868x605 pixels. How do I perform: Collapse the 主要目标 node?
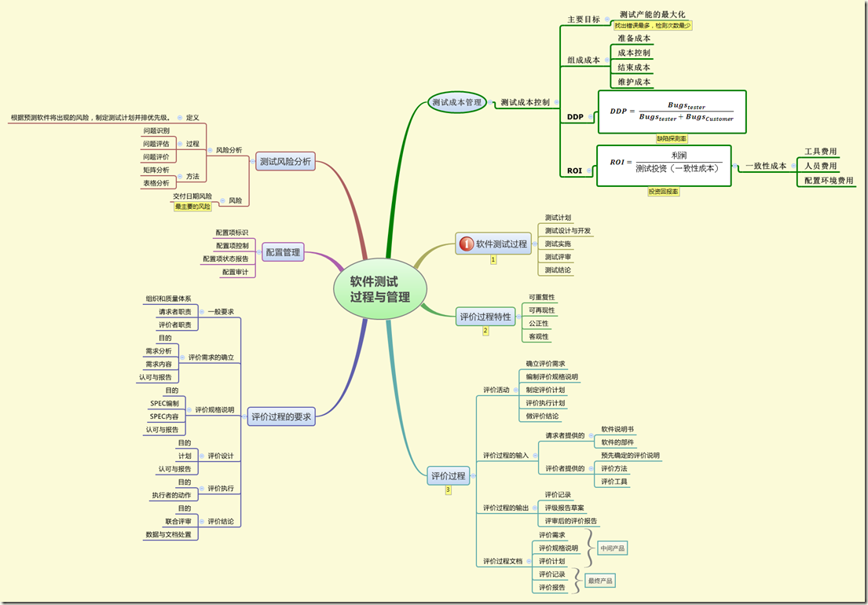pos(606,20)
